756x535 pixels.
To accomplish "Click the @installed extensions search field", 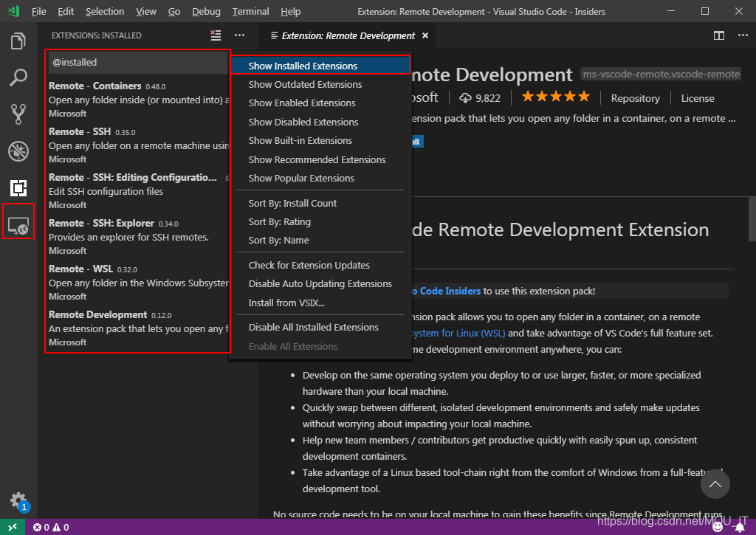I will click(138, 62).
